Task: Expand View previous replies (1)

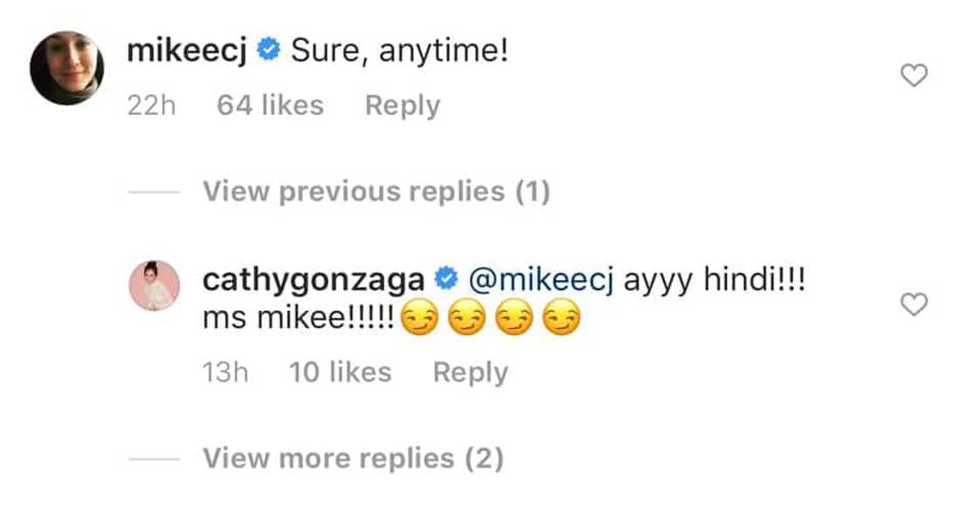Action: [376, 192]
